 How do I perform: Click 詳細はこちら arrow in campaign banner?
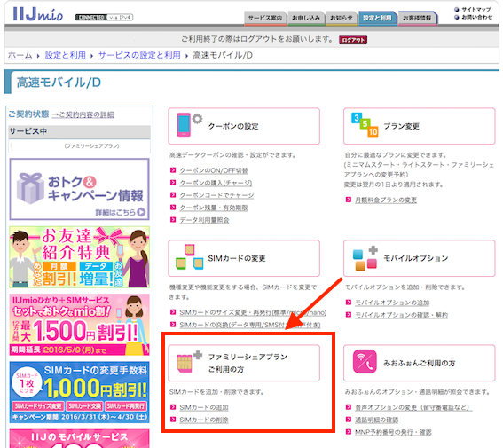[x=141, y=212]
